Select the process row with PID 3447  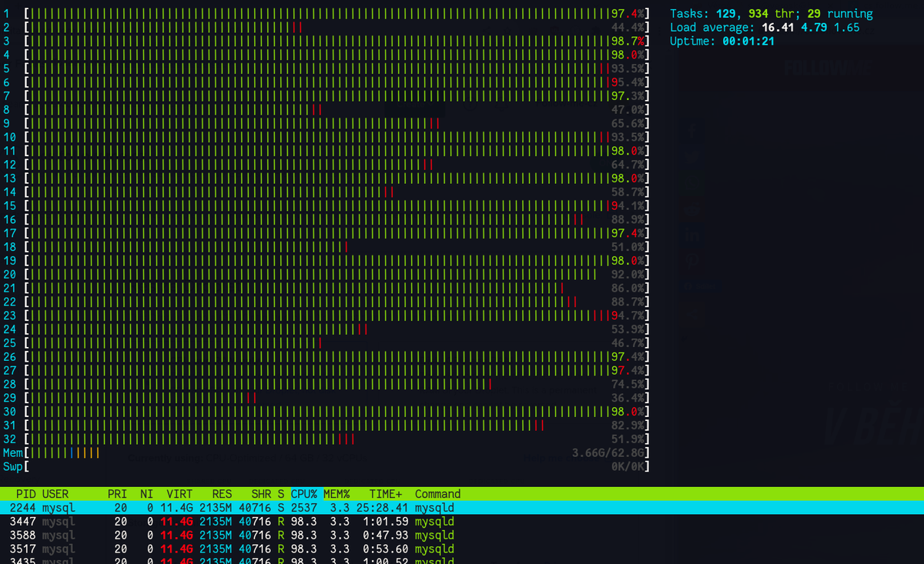[462, 522]
